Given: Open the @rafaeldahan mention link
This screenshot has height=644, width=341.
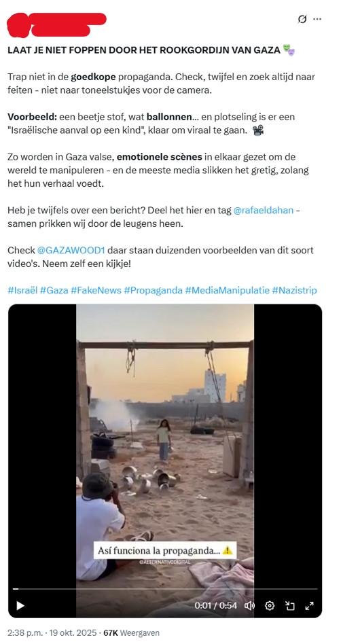Looking at the screenshot, I should pos(264,211).
